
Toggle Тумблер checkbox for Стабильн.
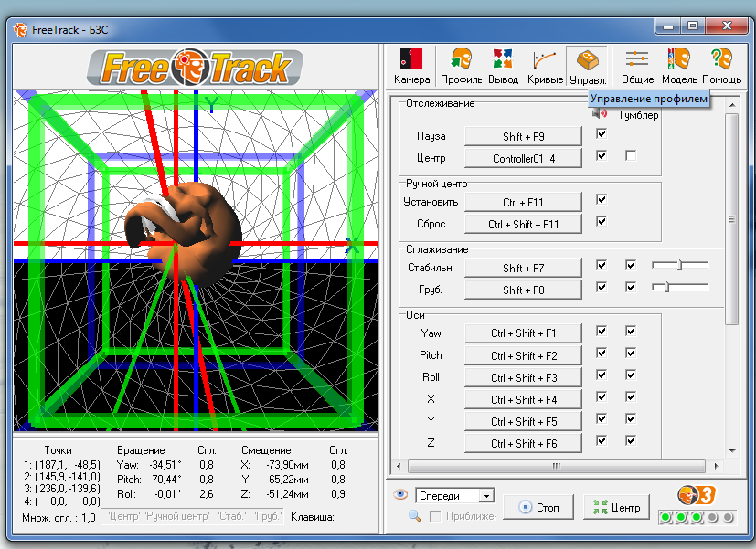(631, 265)
